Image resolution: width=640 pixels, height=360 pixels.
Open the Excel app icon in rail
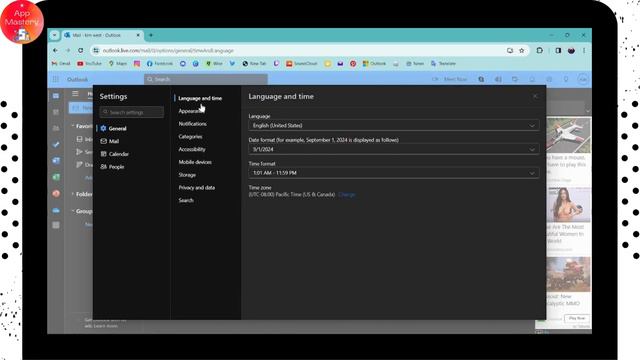coord(56,177)
